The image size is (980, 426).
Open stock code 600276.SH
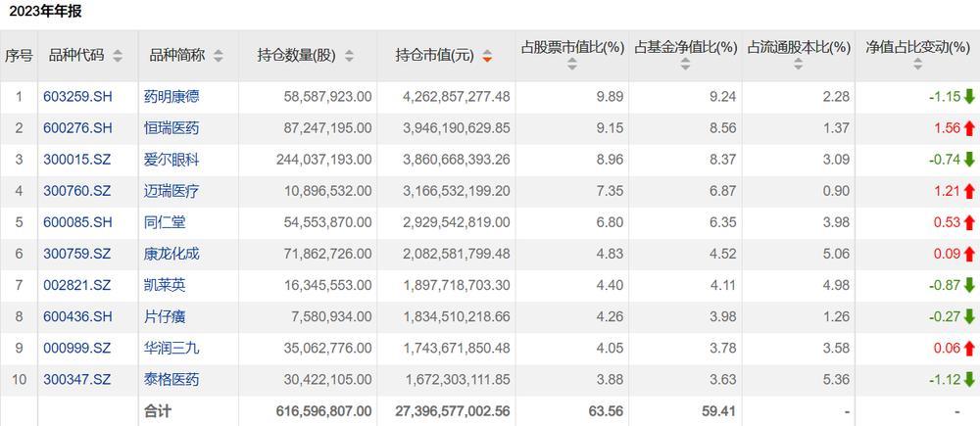[x=78, y=128]
